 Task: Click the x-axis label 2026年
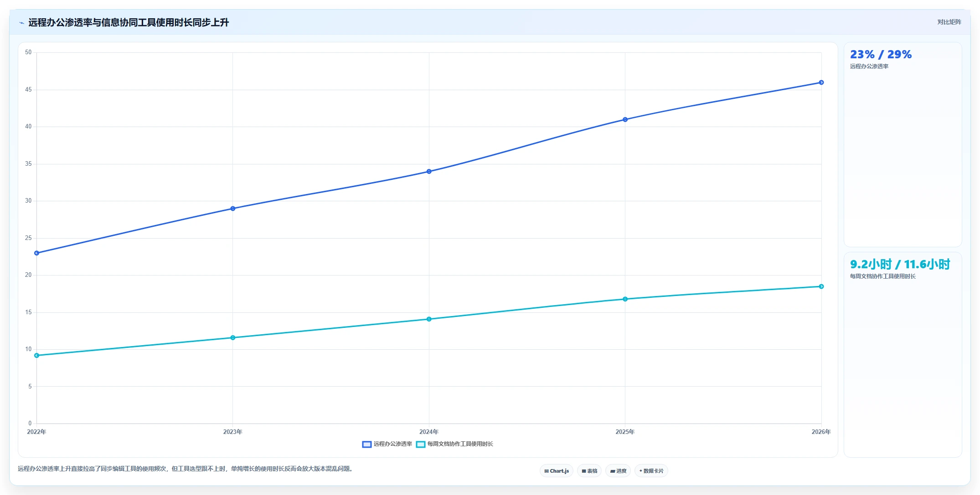[x=821, y=432]
